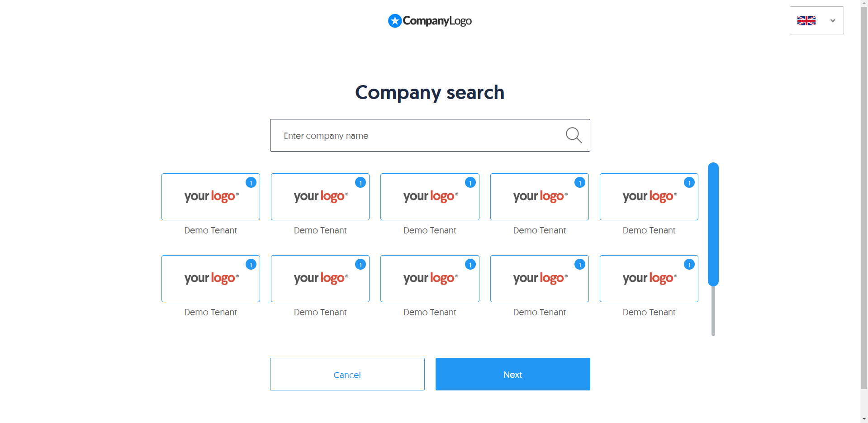
Task: Select the third Demo Tenant logo in top row
Action: point(430,197)
